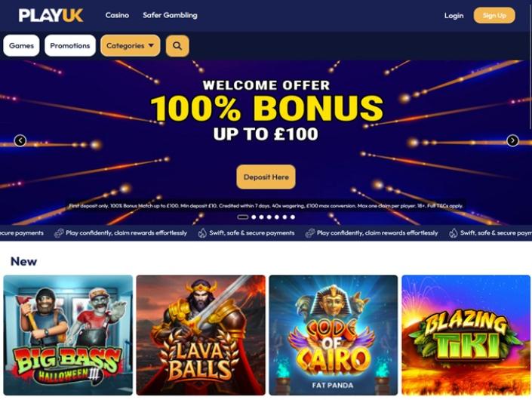The width and height of the screenshot is (532, 400).
Task: Open the Casino menu item
Action: click(x=117, y=15)
